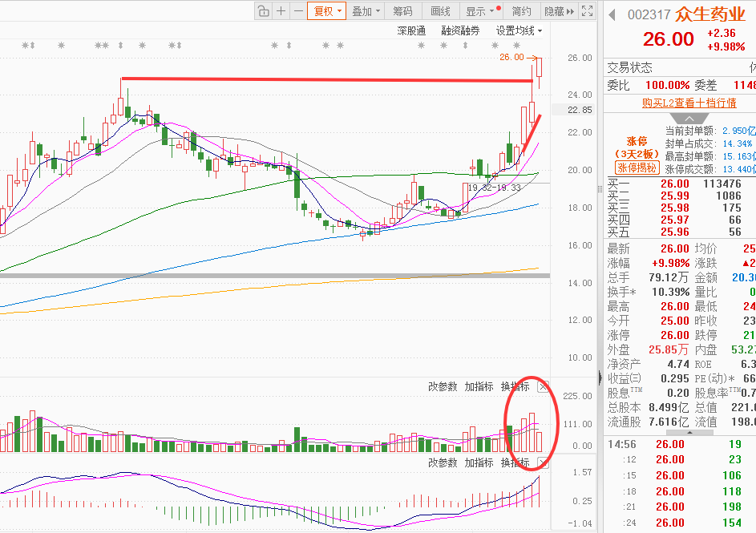Viewport: 756px width, 533px height.
Task: Zoom out chart with the minus icon
Action: point(298,11)
